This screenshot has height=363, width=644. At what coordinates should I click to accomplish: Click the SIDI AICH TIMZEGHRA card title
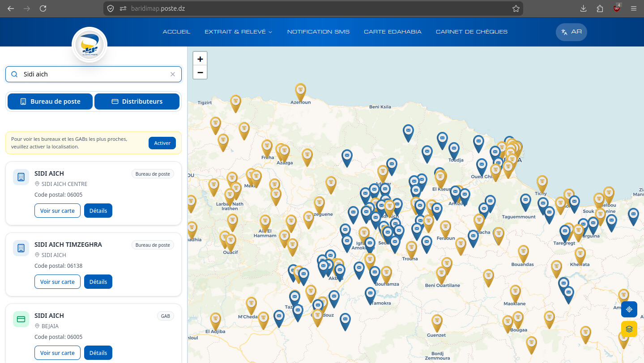coord(68,245)
